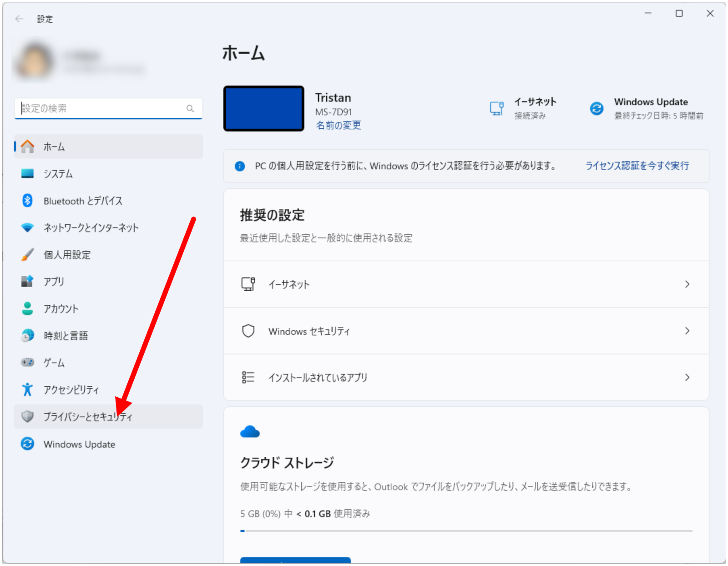Open プライバシーとセキュリティ in the sidebar
Screen dimensions: 728x566
pyautogui.click(x=87, y=417)
